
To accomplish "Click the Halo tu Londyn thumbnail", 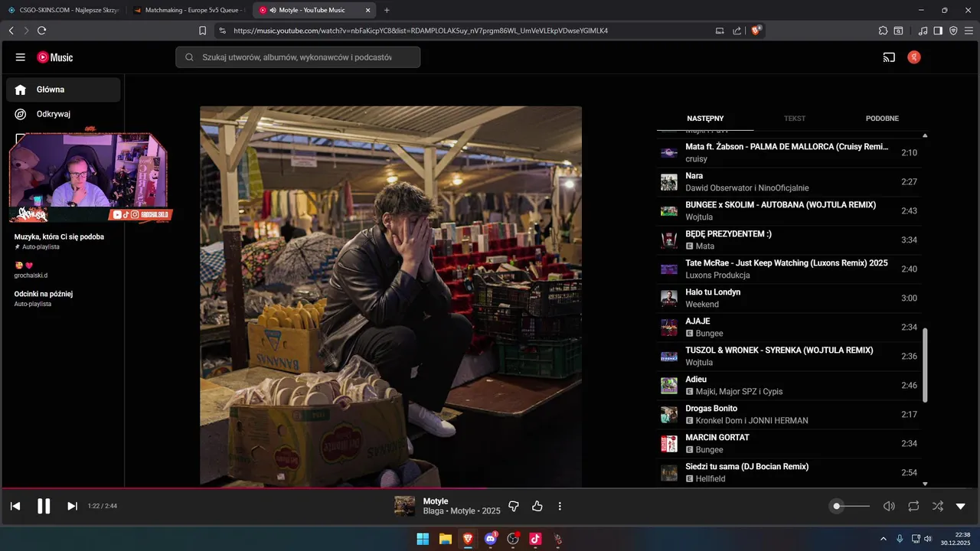I will click(669, 298).
